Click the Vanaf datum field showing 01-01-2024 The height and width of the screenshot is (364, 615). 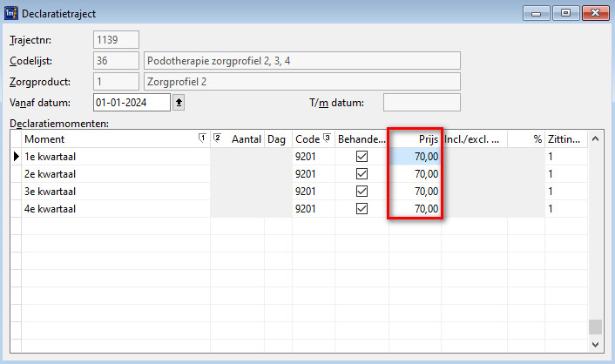pos(132,103)
